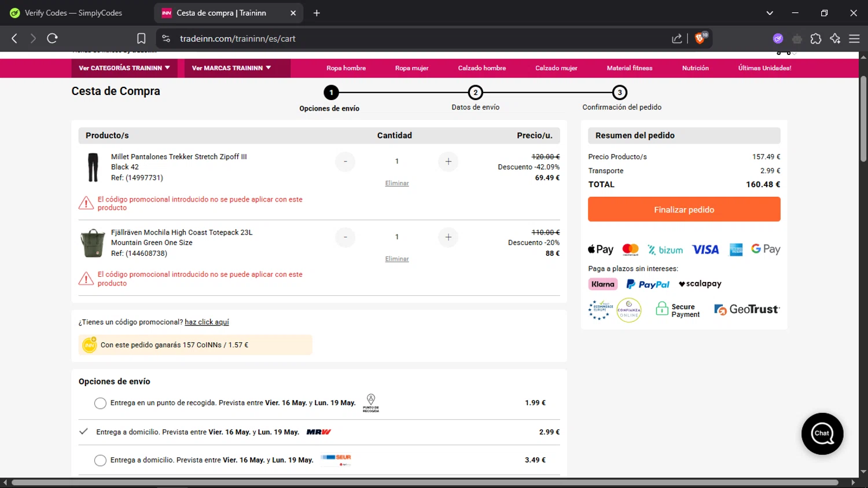
Task: Open Calzado mujer menu
Action: [556, 68]
